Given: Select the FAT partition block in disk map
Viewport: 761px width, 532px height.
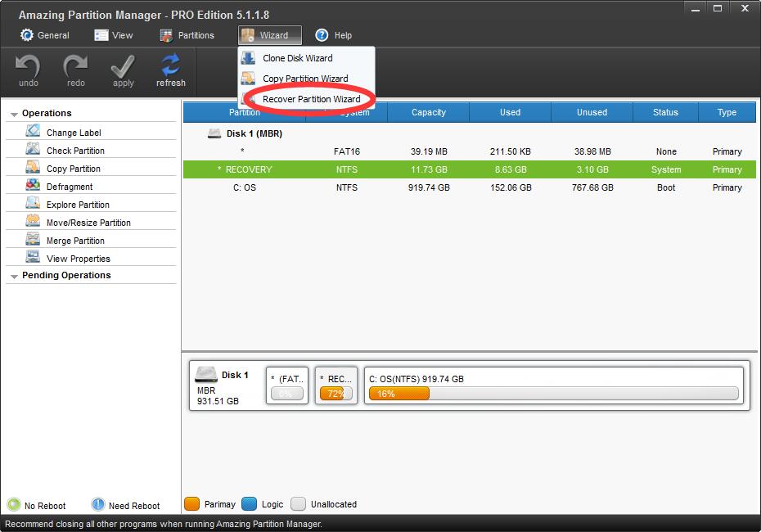Looking at the screenshot, I should [287, 385].
